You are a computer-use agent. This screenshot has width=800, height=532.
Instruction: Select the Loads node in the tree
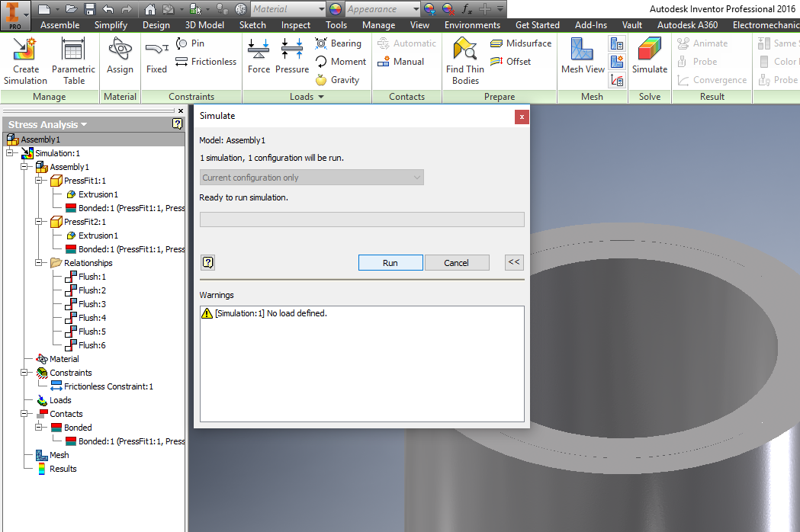[x=54, y=400]
